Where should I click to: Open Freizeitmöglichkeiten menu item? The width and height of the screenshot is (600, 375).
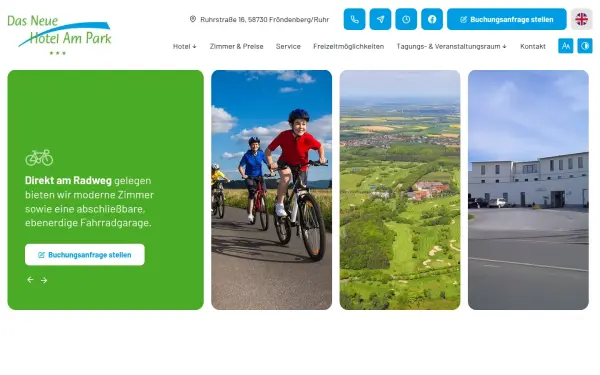[349, 46]
